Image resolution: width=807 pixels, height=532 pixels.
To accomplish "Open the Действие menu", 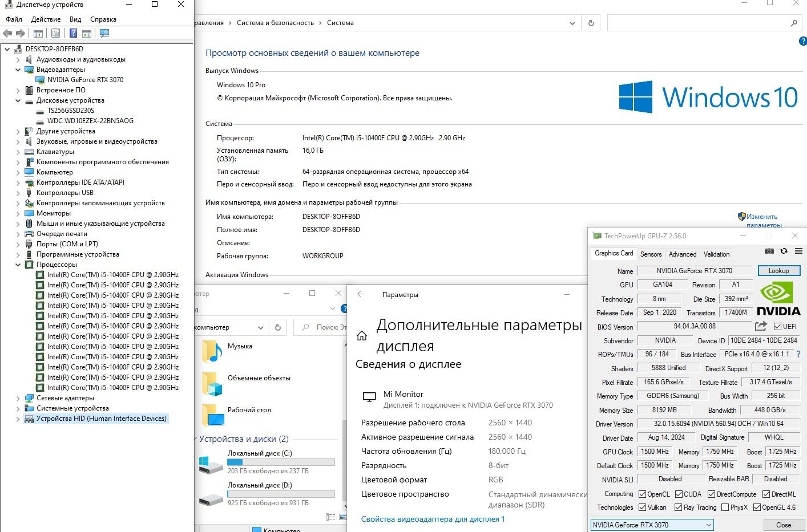I will click(46, 19).
